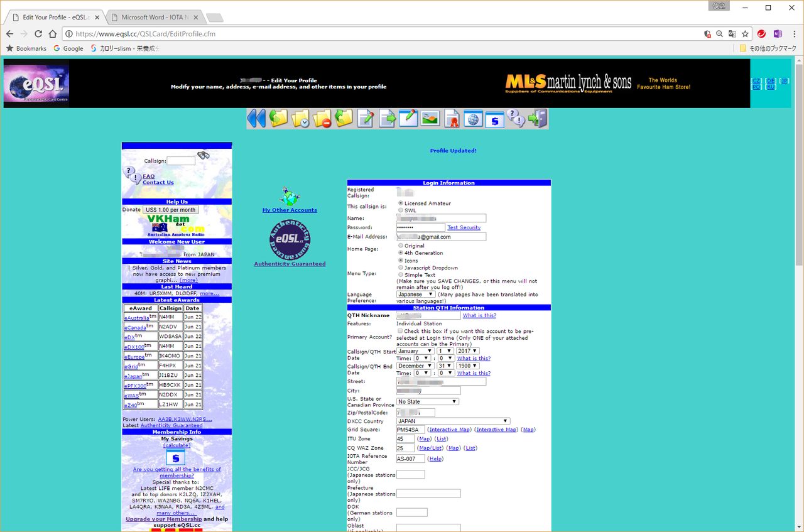
Task: Click the My Savings dollar icon
Action: pos(176,459)
